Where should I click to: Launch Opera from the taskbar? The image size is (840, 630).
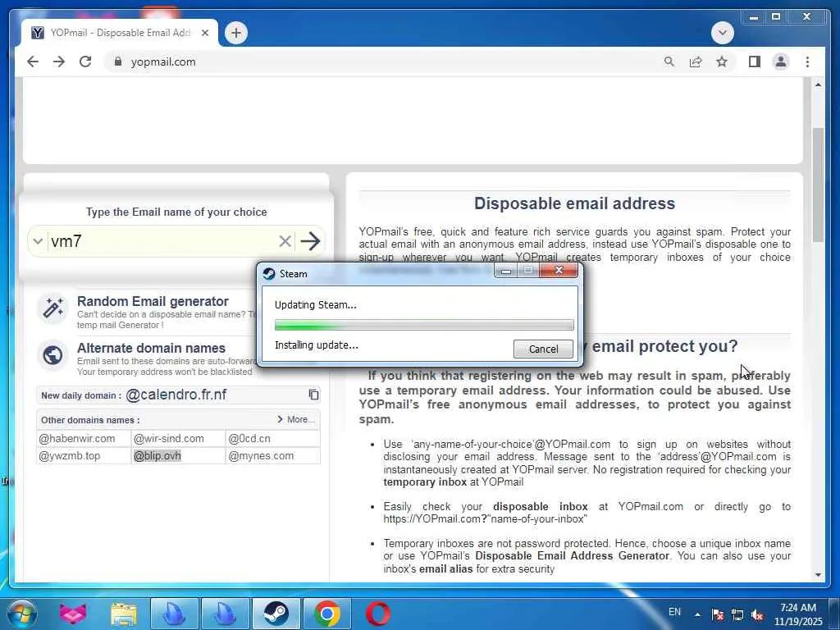point(378,614)
